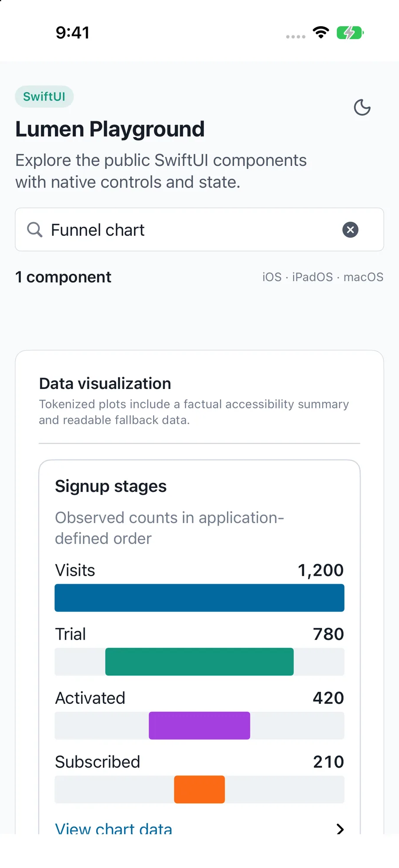399x868 pixels.
Task: Click the Signup stages chart title
Action: (111, 487)
